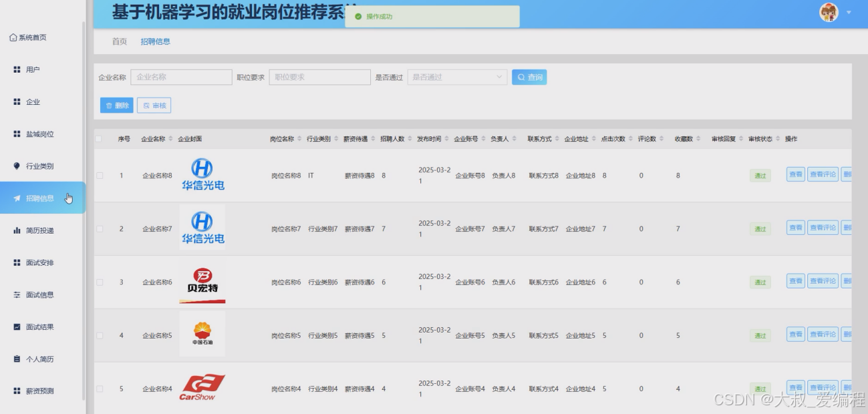Image resolution: width=868 pixels, height=414 pixels.
Task: Check the row for 企业名称7
Action: coord(100,229)
